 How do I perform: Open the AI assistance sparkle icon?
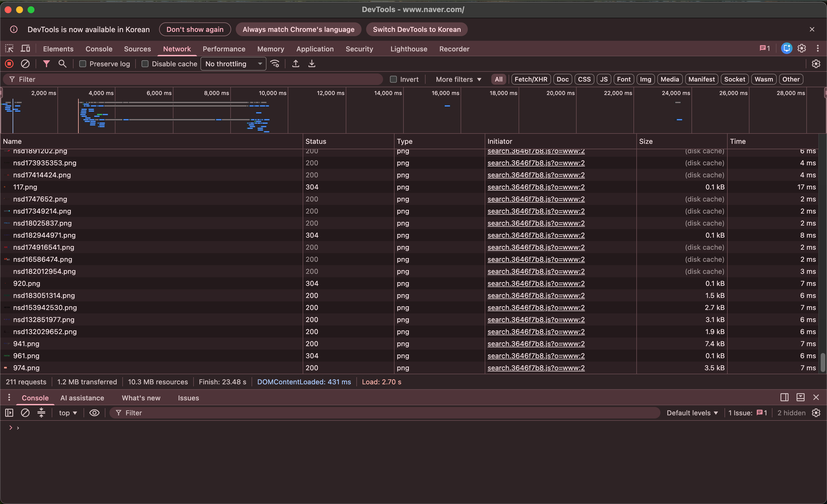pyautogui.click(x=787, y=49)
